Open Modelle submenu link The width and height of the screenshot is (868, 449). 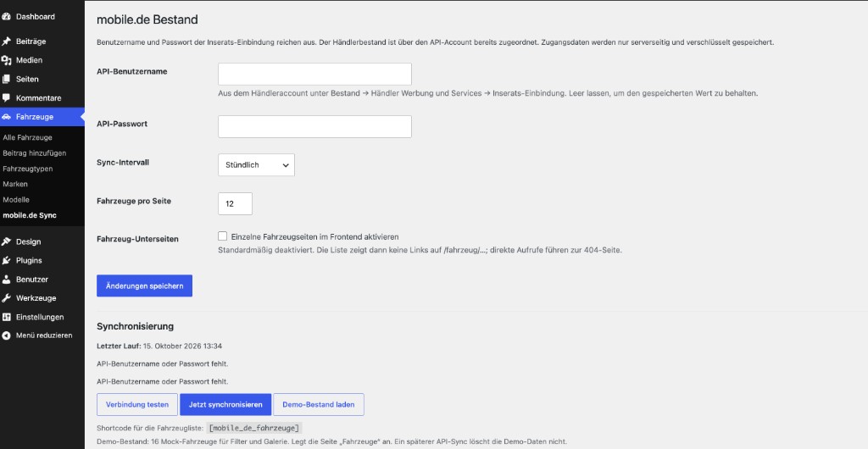click(16, 200)
